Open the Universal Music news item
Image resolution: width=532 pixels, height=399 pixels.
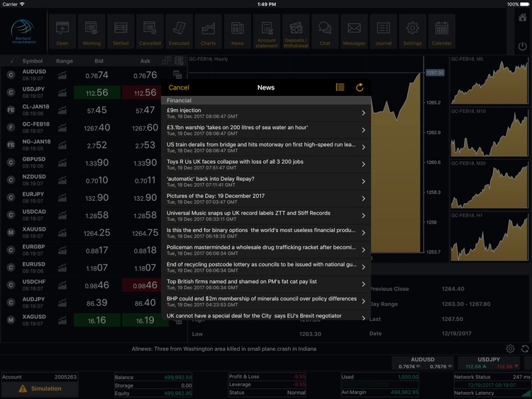266,216
